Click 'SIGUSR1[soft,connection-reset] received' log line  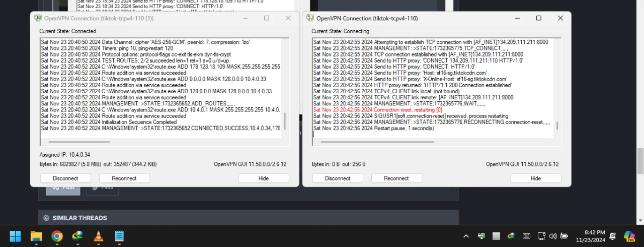(x=411, y=116)
